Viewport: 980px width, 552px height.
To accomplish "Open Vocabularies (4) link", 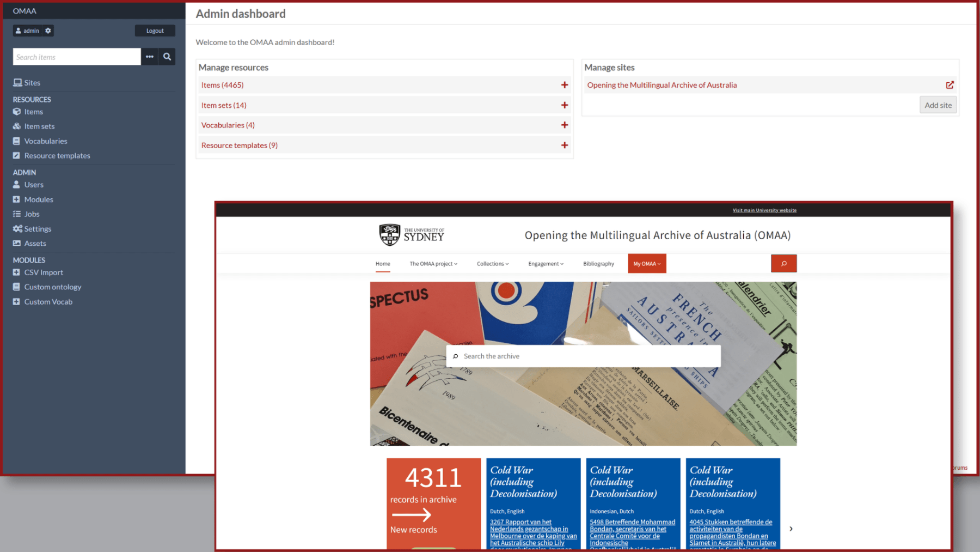I will click(228, 125).
